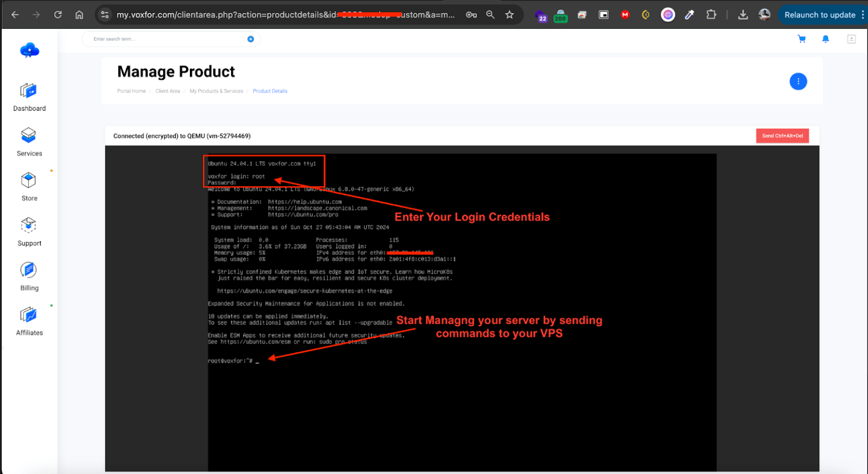Go to Billing from the sidebar
This screenshot has height=474, width=868.
pos(29,278)
